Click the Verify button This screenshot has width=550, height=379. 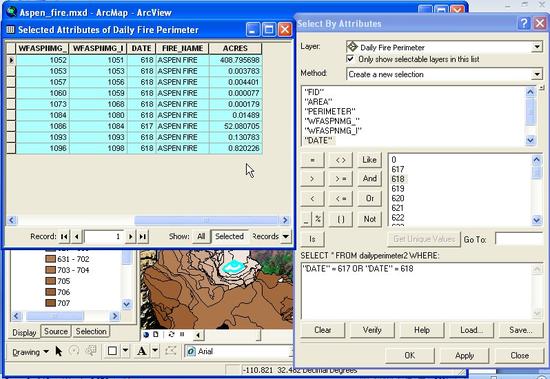click(372, 330)
